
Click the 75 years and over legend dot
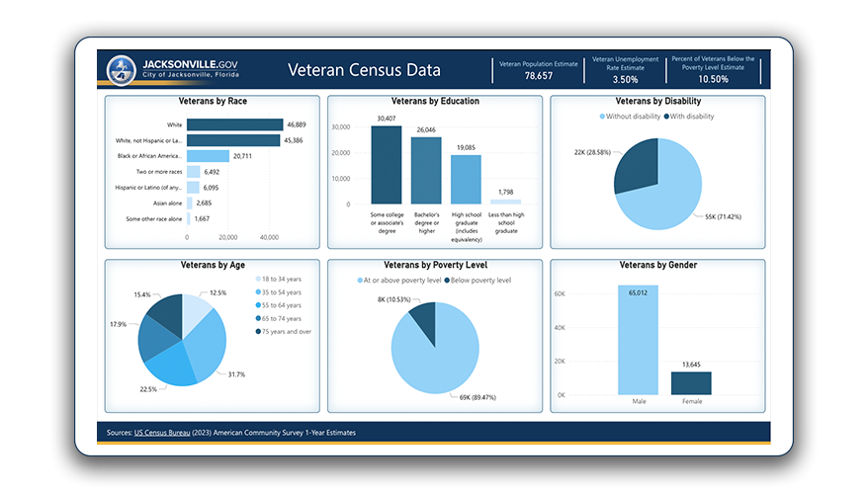point(258,331)
